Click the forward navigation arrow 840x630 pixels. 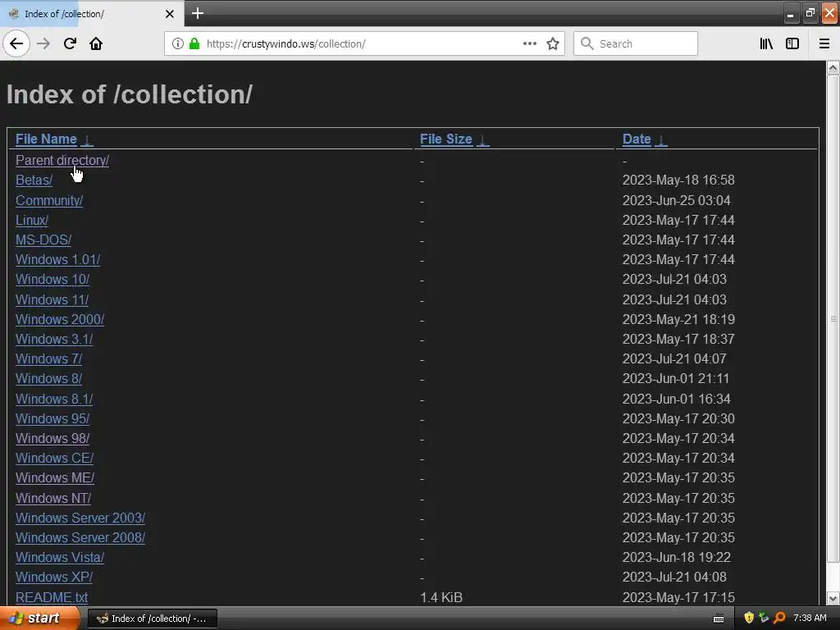coord(43,43)
